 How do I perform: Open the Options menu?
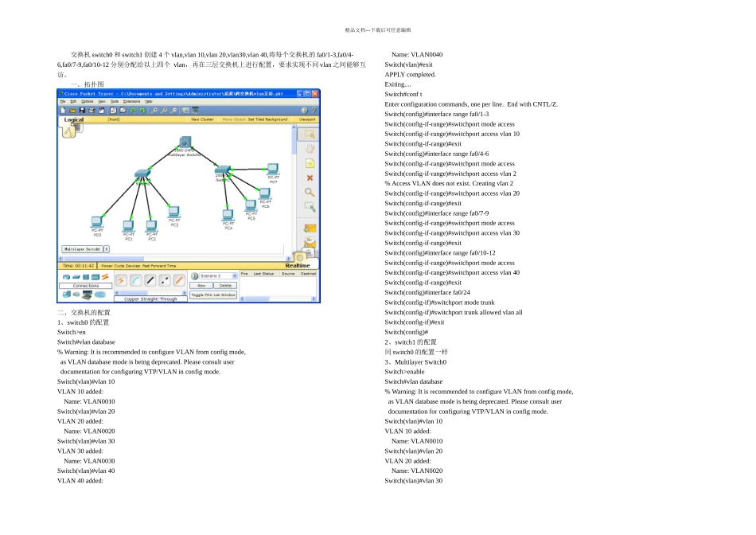click(x=88, y=101)
